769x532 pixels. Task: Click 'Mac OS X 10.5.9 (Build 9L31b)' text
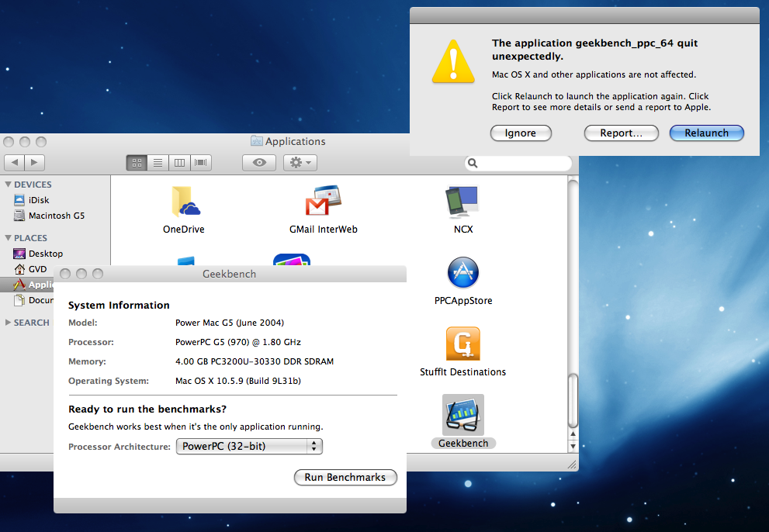pyautogui.click(x=238, y=381)
